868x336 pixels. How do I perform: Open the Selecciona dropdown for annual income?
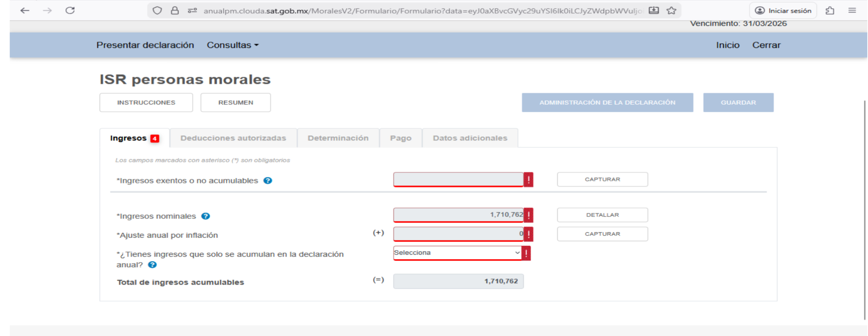[x=457, y=253]
